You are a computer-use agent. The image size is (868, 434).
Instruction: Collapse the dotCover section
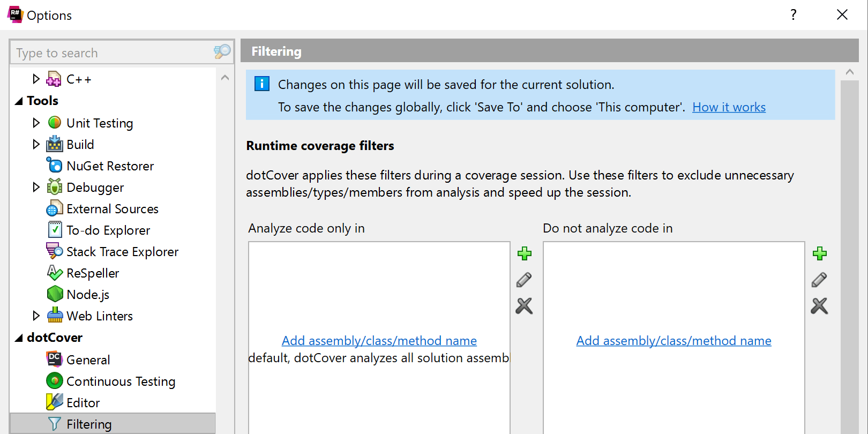click(x=19, y=338)
